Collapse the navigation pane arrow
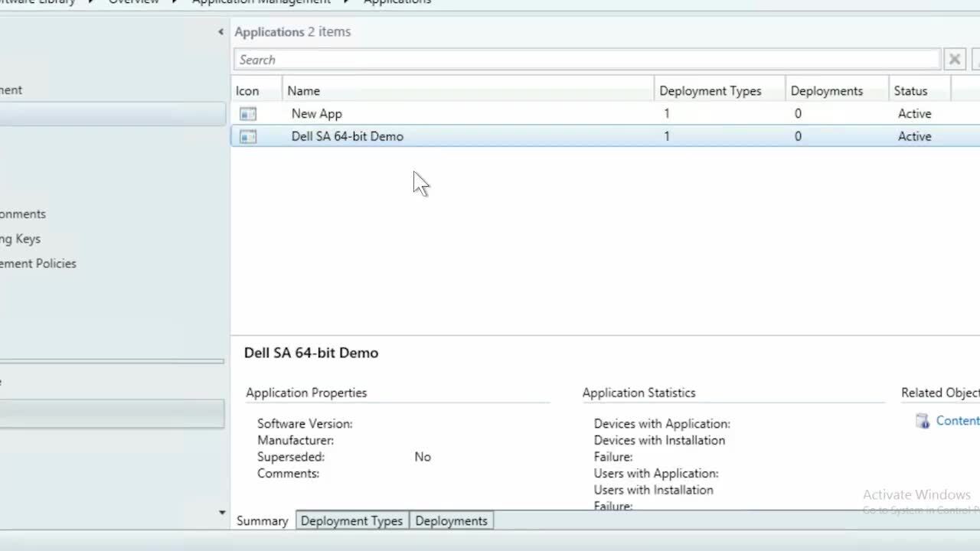The height and width of the screenshot is (551, 980). point(220,32)
